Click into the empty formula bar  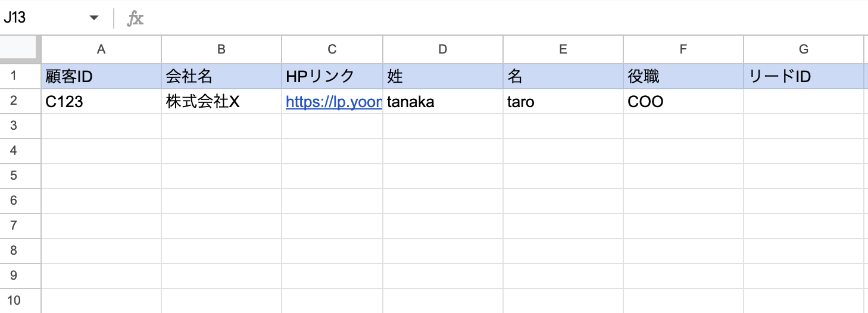click(x=476, y=18)
